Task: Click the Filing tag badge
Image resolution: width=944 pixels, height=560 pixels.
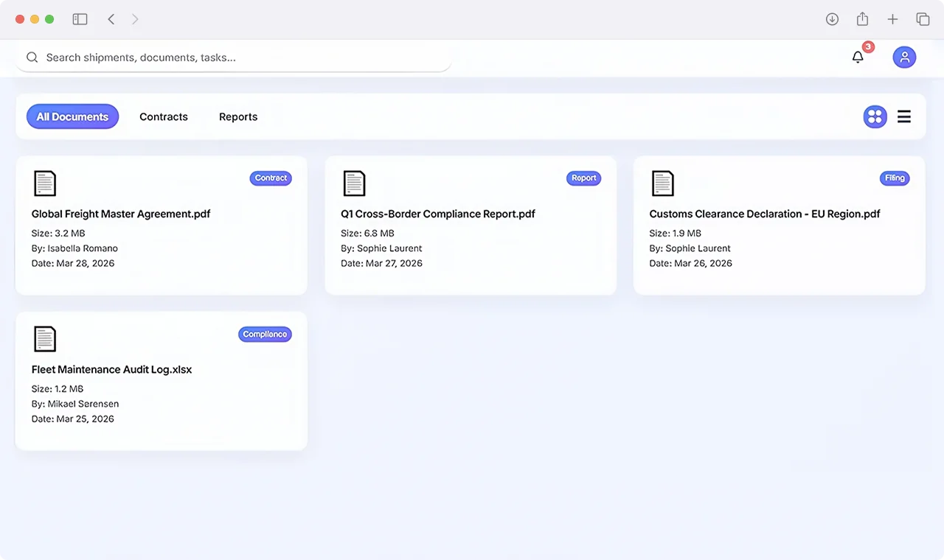Action: click(x=895, y=178)
